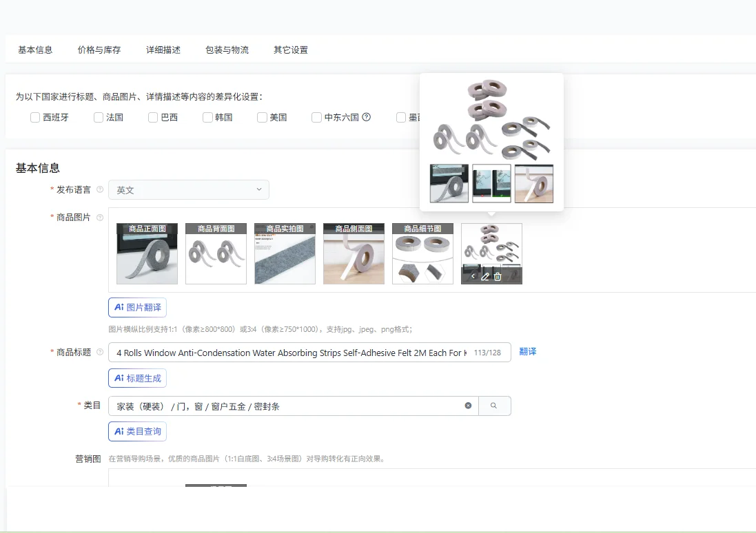Click the AI 类目查询 button
This screenshot has width=756, height=533.
tap(137, 431)
